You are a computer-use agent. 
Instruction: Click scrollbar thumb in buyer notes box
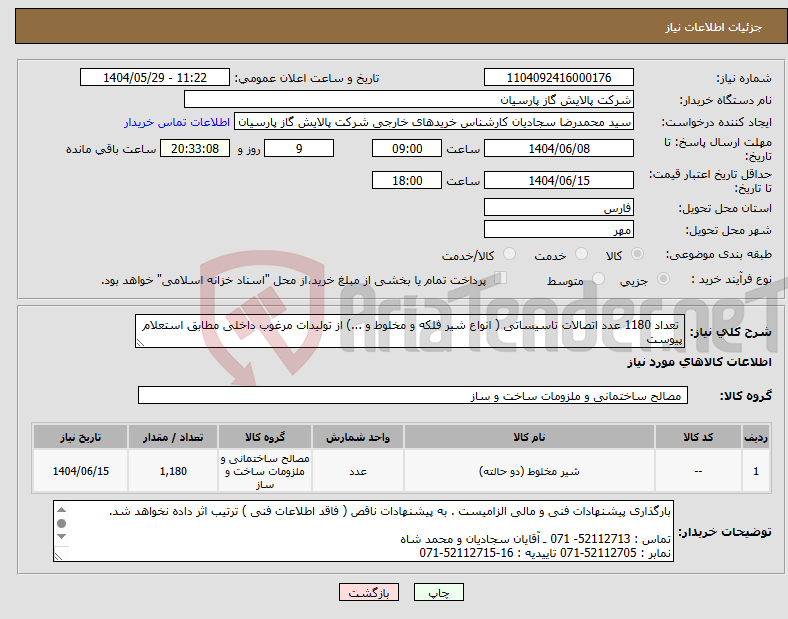61,524
